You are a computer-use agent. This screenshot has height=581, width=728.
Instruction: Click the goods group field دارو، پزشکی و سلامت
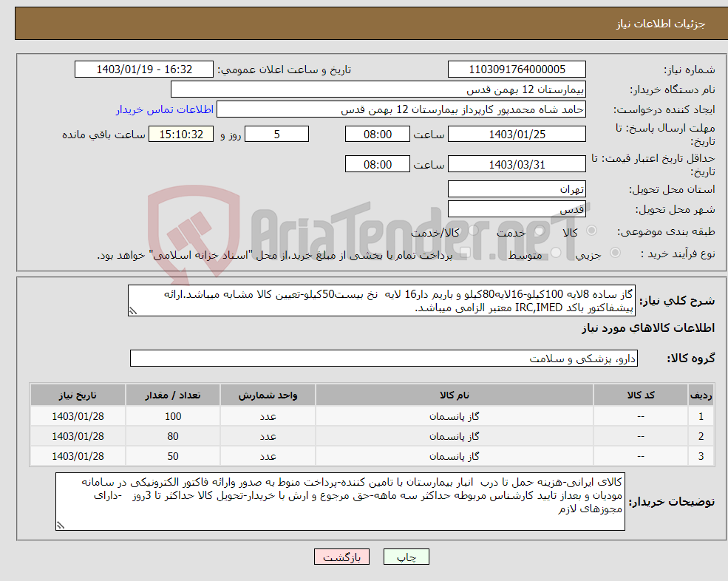(384, 359)
